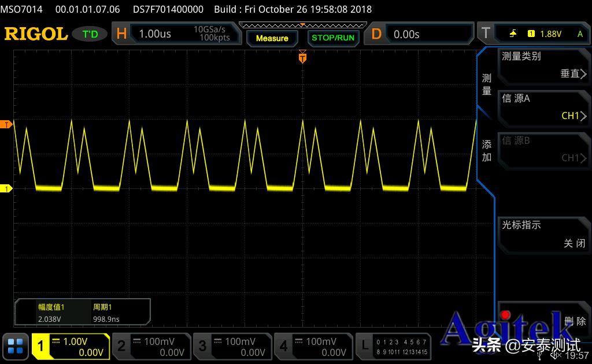
Task: Click the A trigger sweep mode indicator
Action: (x=580, y=34)
